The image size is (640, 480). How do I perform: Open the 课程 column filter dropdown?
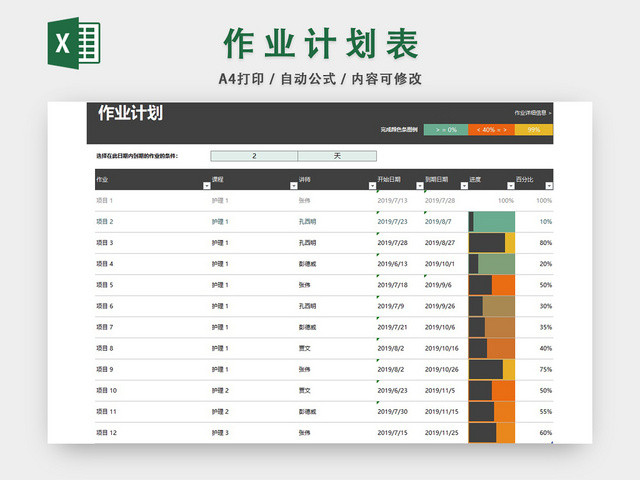pyautogui.click(x=293, y=186)
